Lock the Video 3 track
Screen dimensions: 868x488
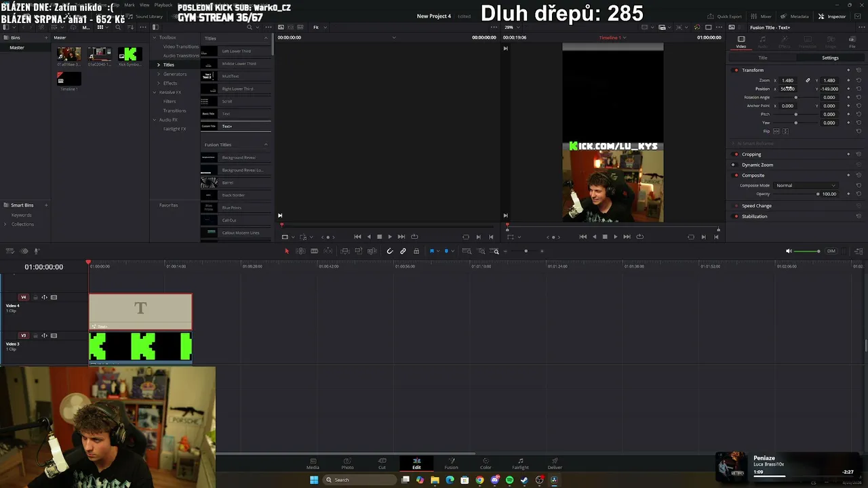click(x=35, y=335)
